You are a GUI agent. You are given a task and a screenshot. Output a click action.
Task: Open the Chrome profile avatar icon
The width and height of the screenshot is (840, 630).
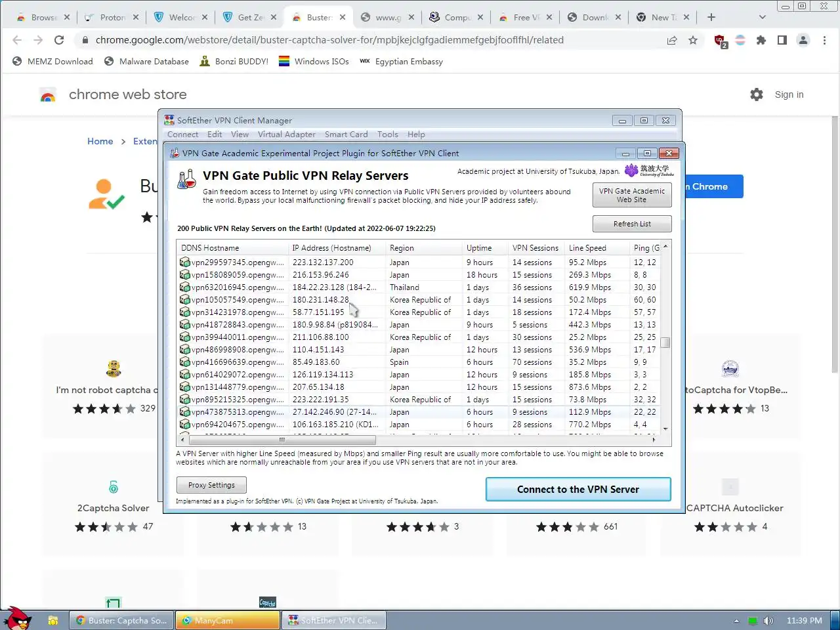803,40
